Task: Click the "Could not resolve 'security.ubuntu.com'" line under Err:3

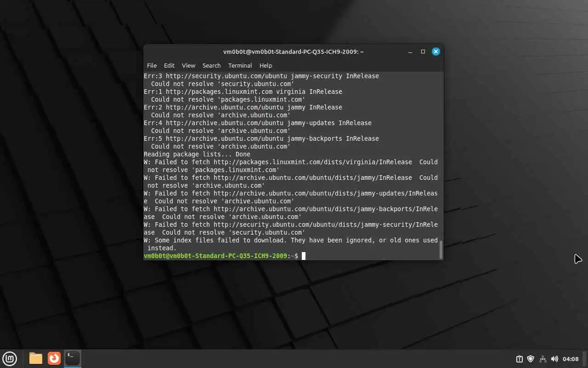Action: pyautogui.click(x=223, y=84)
